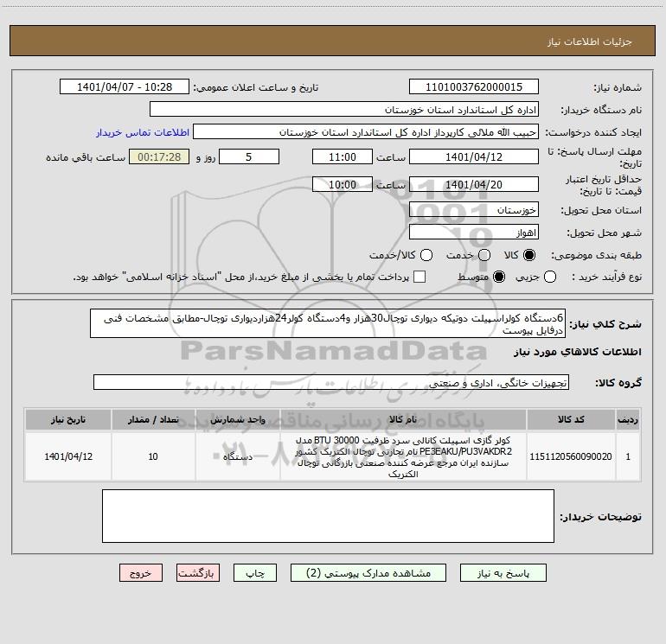666x644 pixels.
Task: Click the دستگاه unit cell
Action: tap(238, 456)
